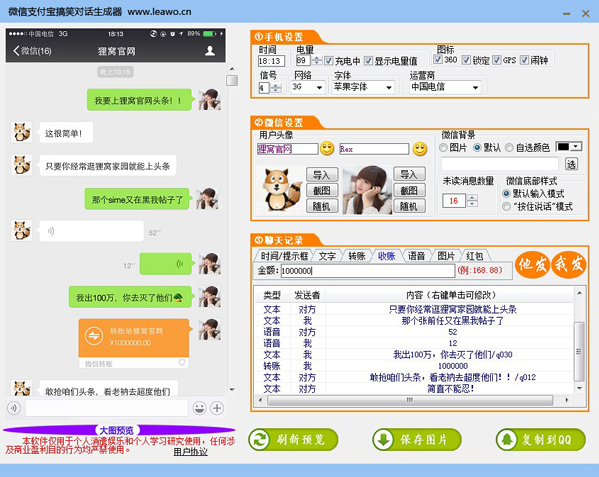Select 默认 background radio button

point(478,147)
